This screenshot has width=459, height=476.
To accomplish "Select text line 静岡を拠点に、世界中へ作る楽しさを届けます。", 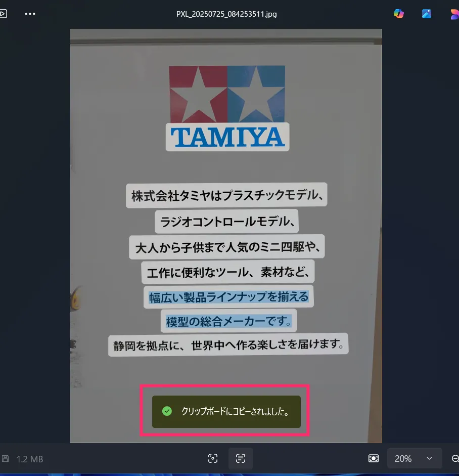I will coord(228,345).
